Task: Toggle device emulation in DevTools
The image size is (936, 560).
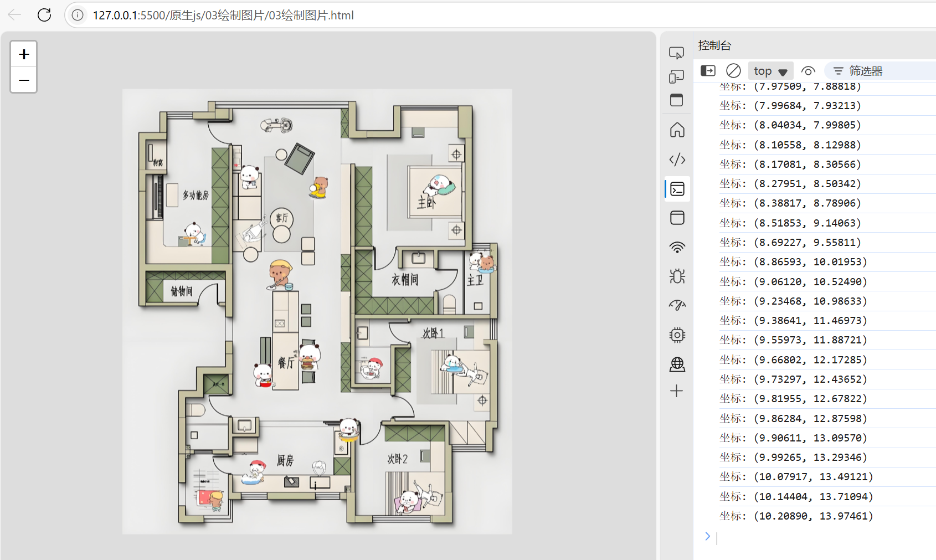Action: click(x=677, y=76)
